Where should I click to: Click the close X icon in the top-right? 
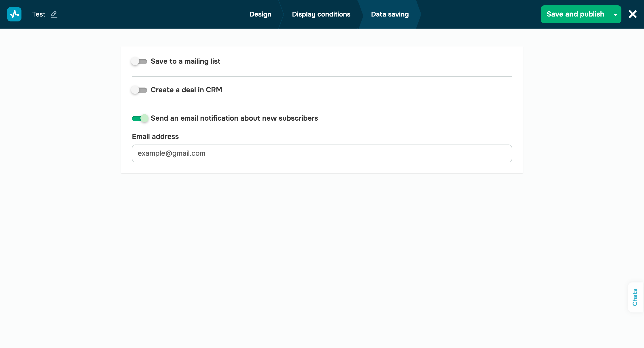pos(633,14)
